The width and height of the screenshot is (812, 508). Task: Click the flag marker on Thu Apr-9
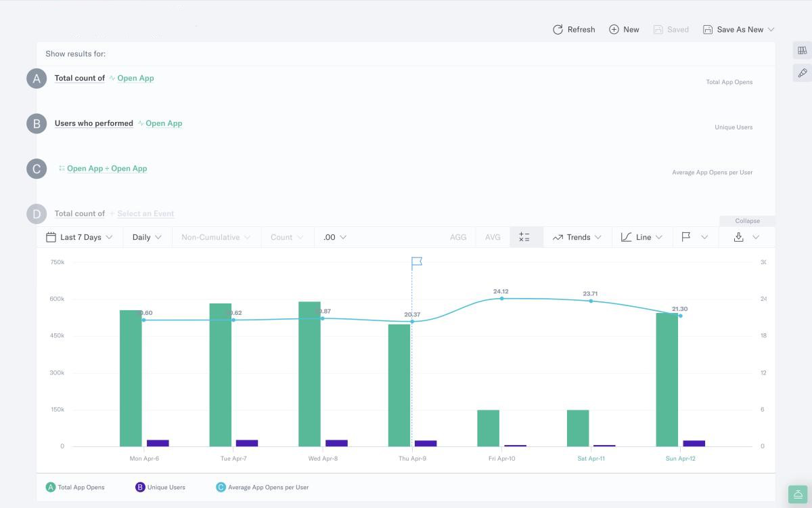[x=417, y=262]
